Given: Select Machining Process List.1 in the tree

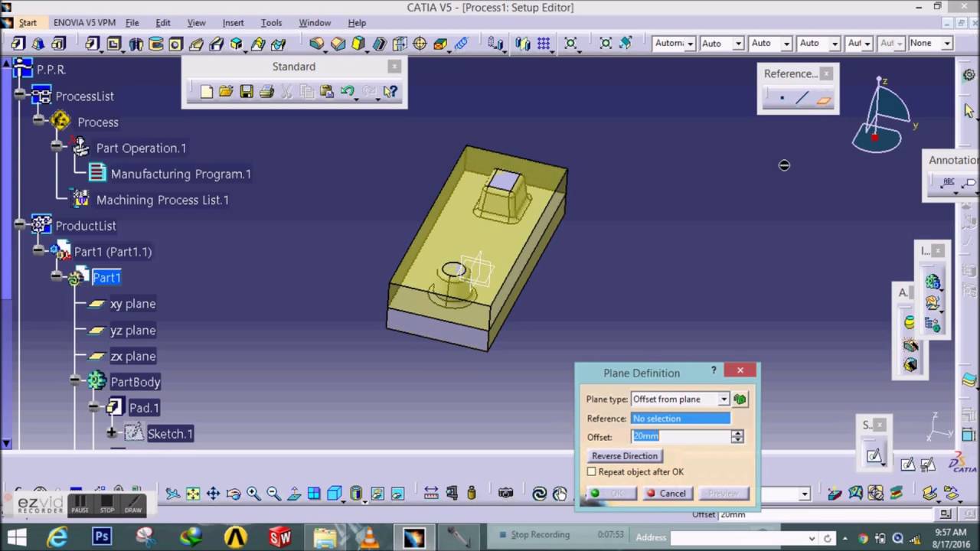Looking at the screenshot, I should (x=162, y=200).
